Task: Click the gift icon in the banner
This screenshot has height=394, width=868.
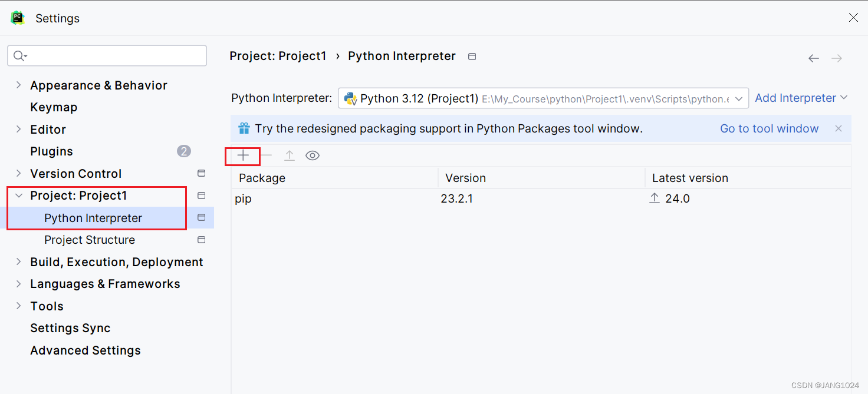Action: point(244,128)
